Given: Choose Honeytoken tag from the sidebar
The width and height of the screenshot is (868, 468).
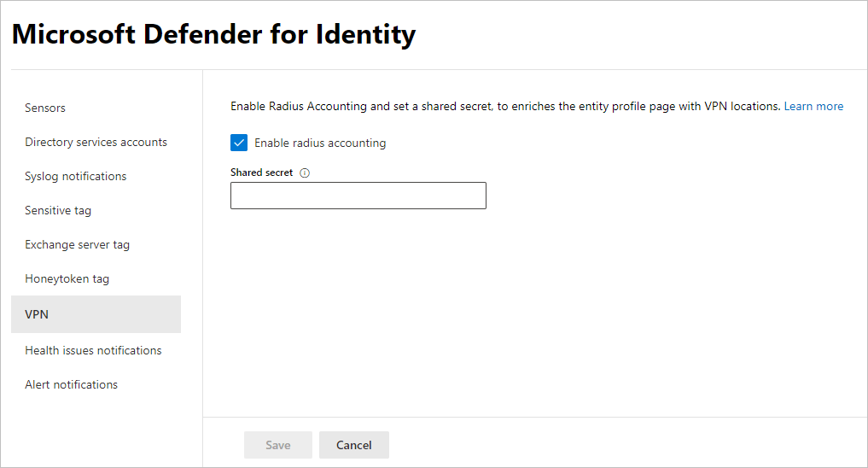Looking at the screenshot, I should click(x=67, y=278).
